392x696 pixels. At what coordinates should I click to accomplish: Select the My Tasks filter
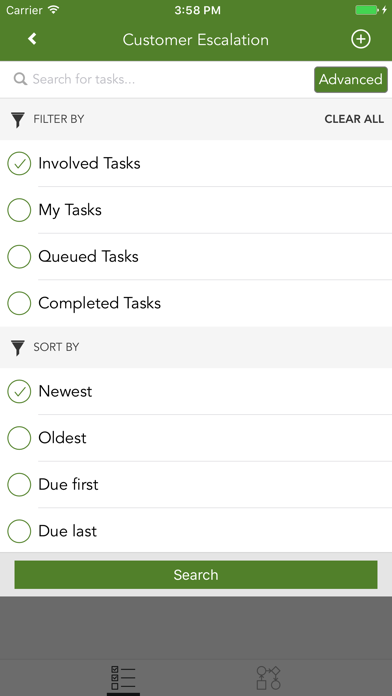click(196, 210)
